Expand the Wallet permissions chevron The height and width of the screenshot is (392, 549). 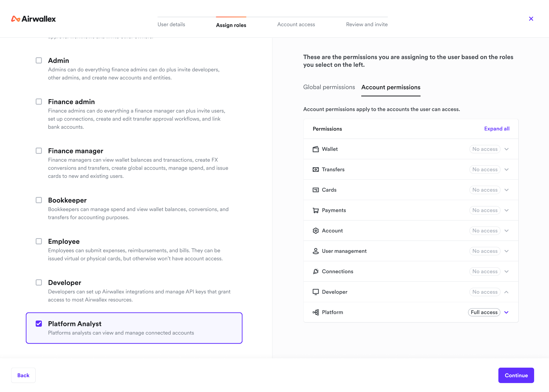pyautogui.click(x=507, y=149)
